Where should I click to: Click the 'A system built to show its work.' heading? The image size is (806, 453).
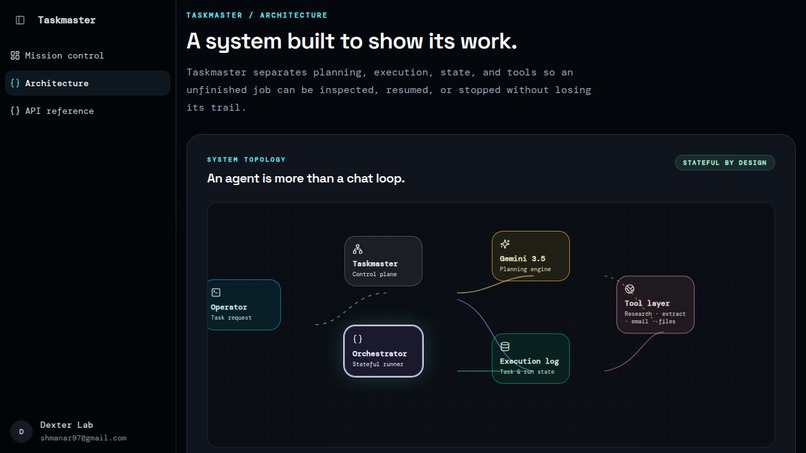click(x=352, y=41)
